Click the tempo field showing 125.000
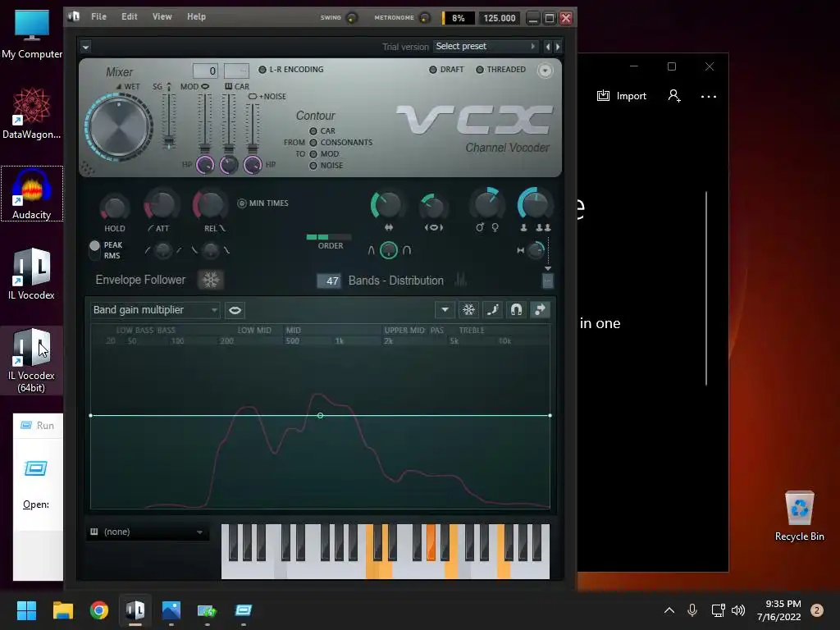The width and height of the screenshot is (840, 630). point(500,18)
